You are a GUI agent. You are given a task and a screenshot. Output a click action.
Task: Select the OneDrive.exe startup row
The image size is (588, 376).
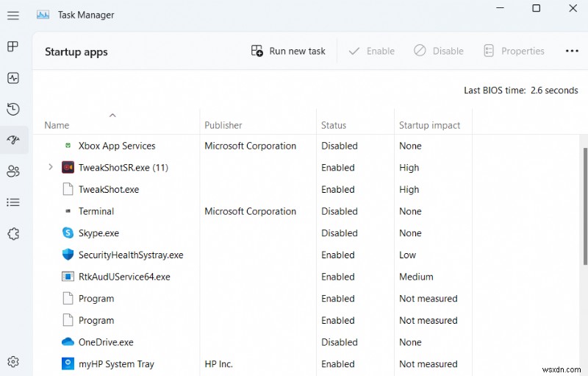(106, 342)
